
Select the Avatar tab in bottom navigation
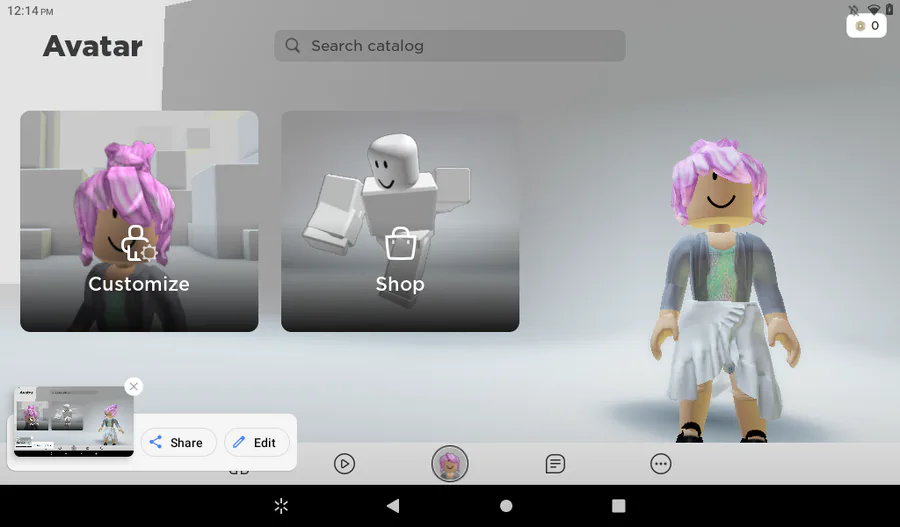(x=450, y=464)
